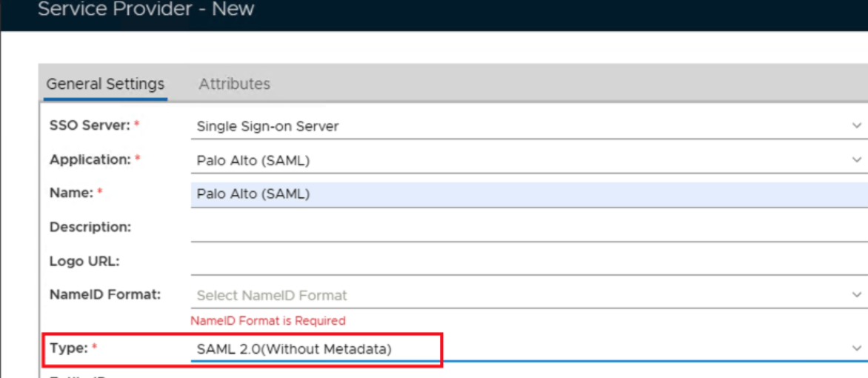Expand the Select NameID Format combo box
The image size is (868, 378).
[518, 295]
